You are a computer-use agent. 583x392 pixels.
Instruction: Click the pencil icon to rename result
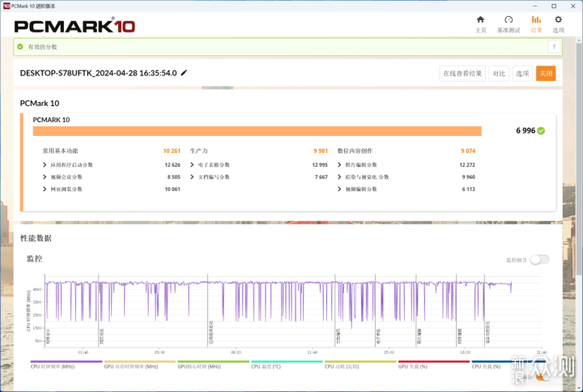pos(184,73)
